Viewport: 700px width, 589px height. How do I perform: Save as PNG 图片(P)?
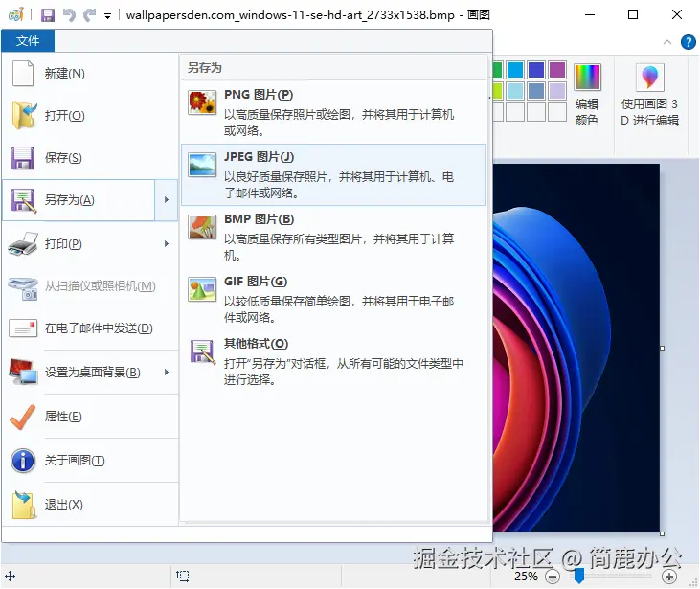click(333, 112)
